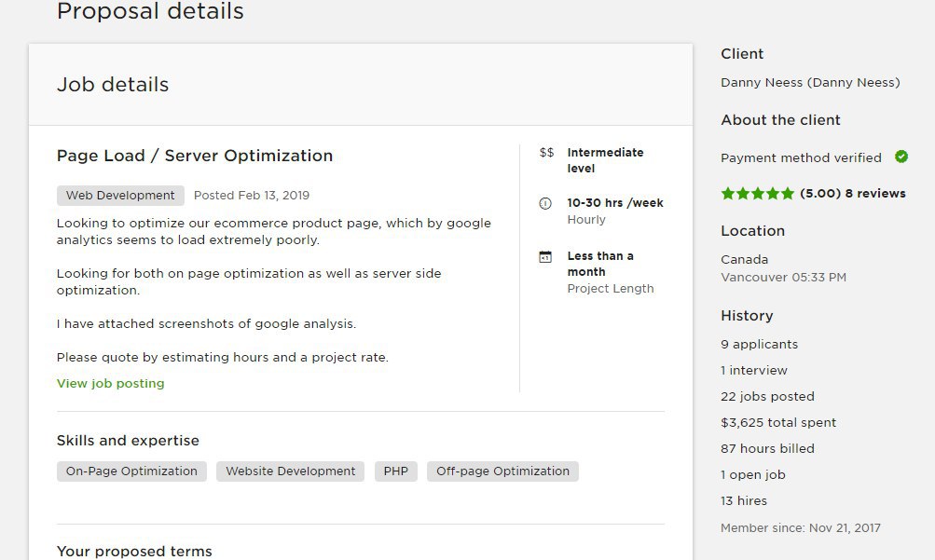
Task: Click the (5.00) 8 reviews text
Action: coord(853,194)
